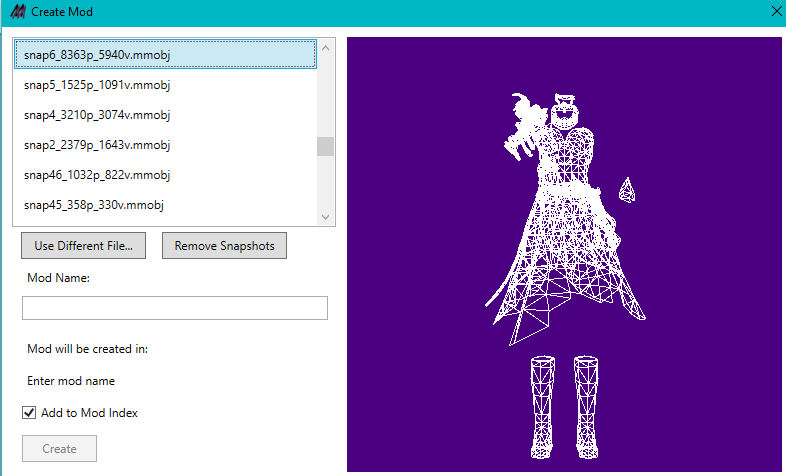Click the snapshot list scroll-down arrow
The image size is (786, 476).
pyautogui.click(x=325, y=216)
